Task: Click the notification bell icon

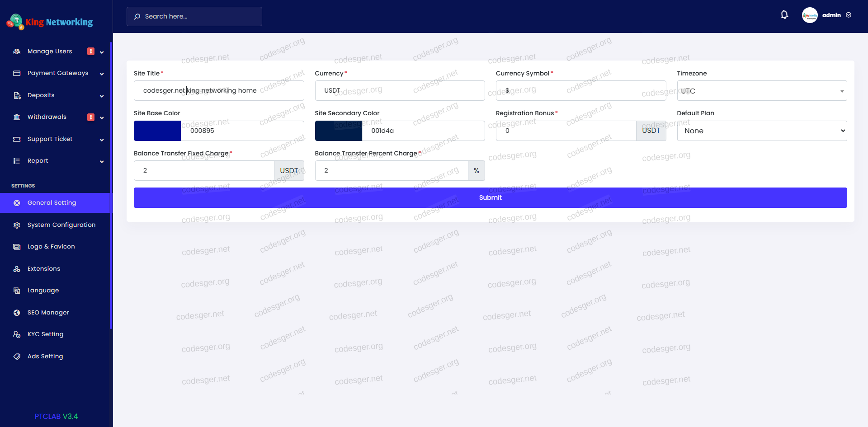Action: click(x=784, y=15)
